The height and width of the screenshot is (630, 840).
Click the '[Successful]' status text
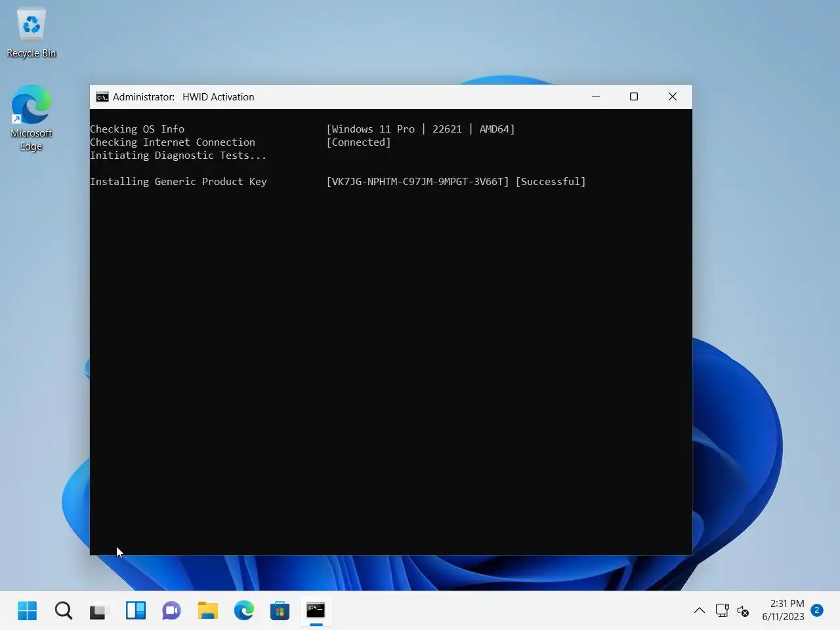pyautogui.click(x=551, y=182)
